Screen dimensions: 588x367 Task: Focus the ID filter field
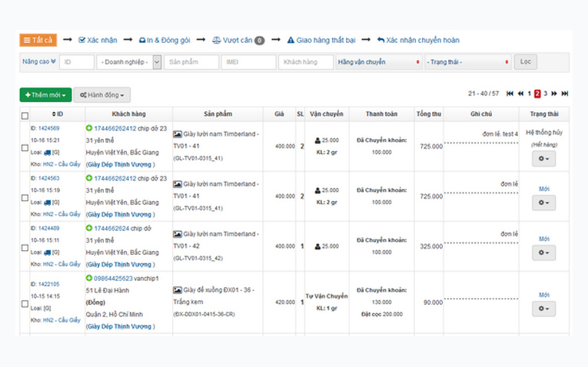tap(77, 61)
